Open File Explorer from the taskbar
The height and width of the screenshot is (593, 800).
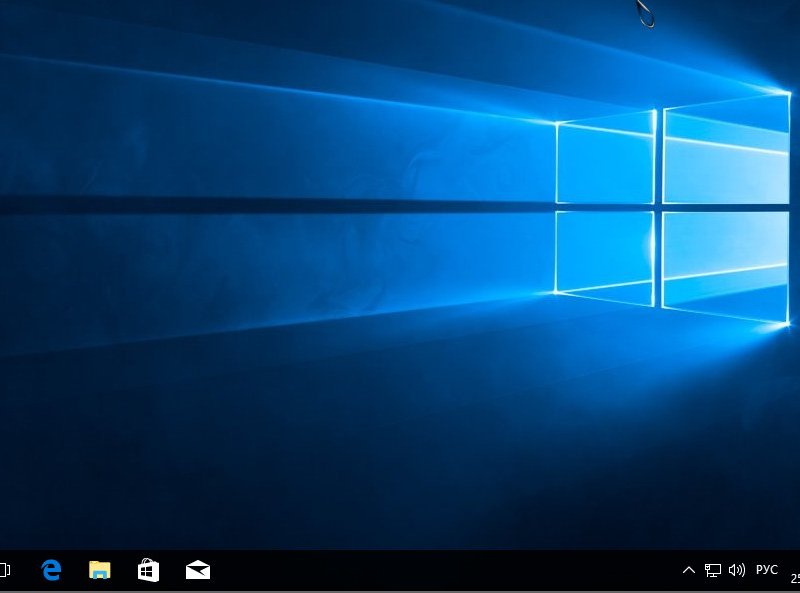(99, 570)
